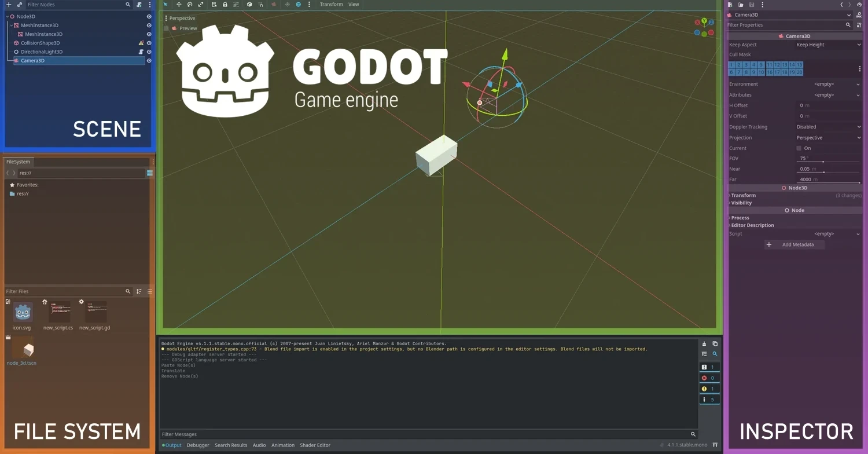Open Scene dock three-dot options menu
The width and height of the screenshot is (868, 454).
(x=149, y=5)
